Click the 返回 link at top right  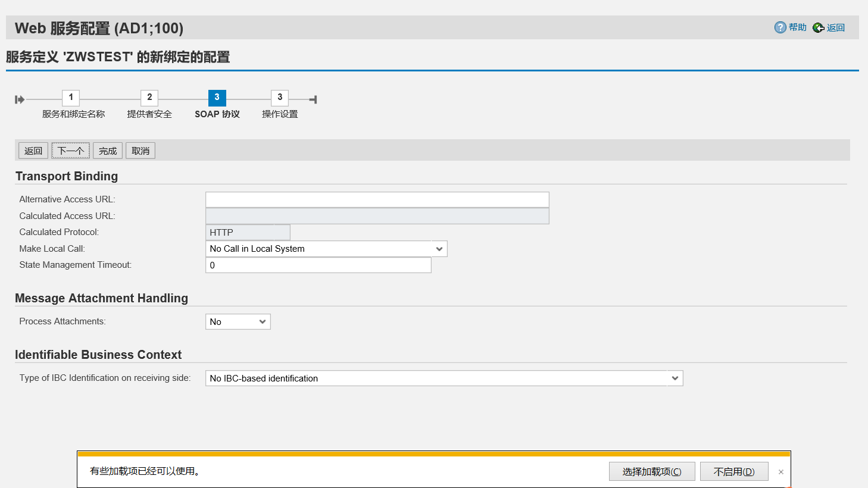(x=835, y=27)
